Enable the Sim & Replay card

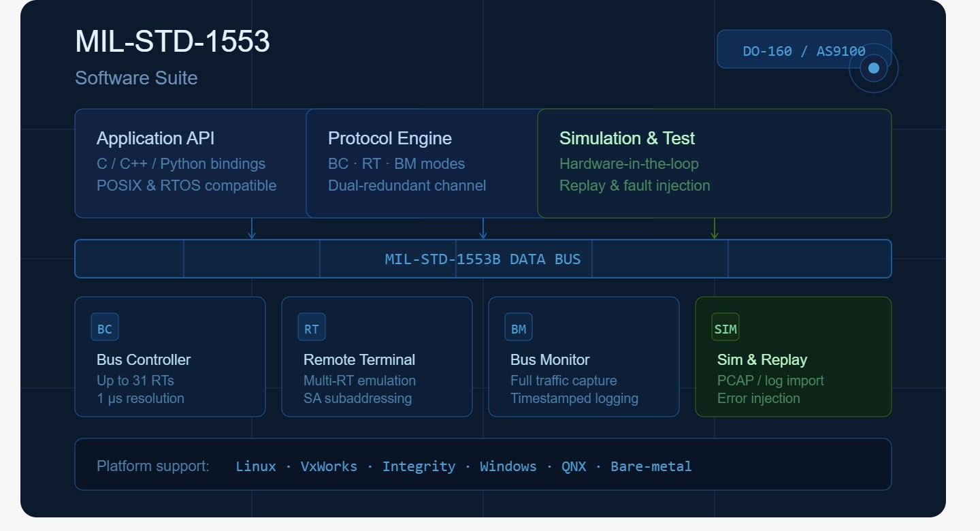click(793, 357)
